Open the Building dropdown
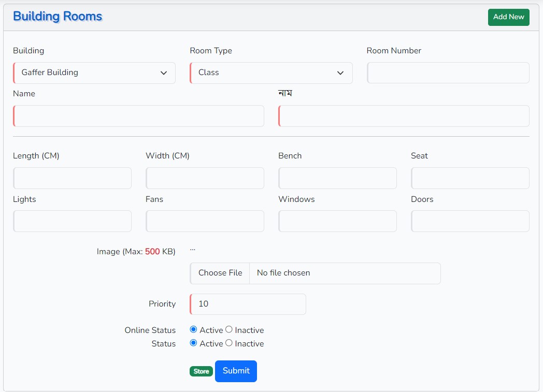This screenshot has height=392, width=543. click(x=94, y=73)
